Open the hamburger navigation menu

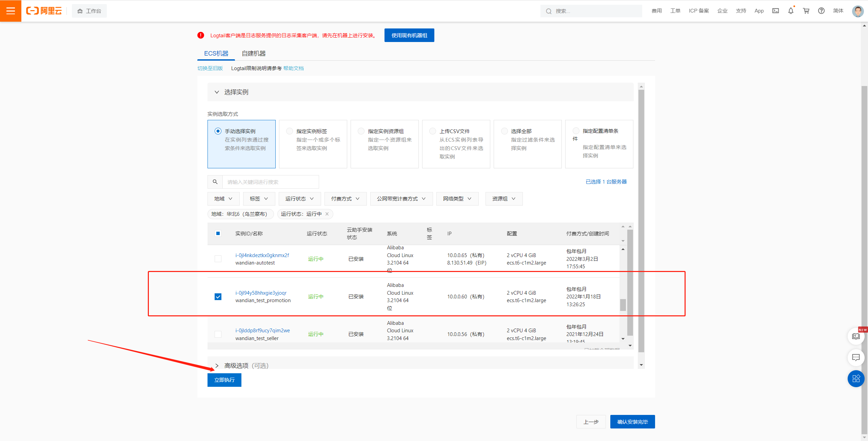tap(11, 11)
